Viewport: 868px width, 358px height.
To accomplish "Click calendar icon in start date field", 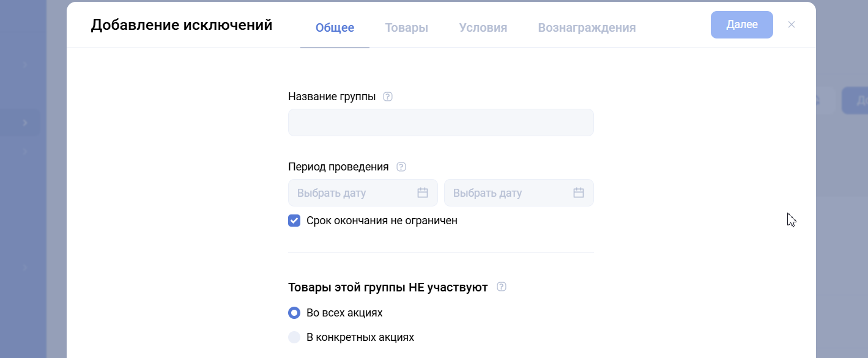I will pos(423,193).
